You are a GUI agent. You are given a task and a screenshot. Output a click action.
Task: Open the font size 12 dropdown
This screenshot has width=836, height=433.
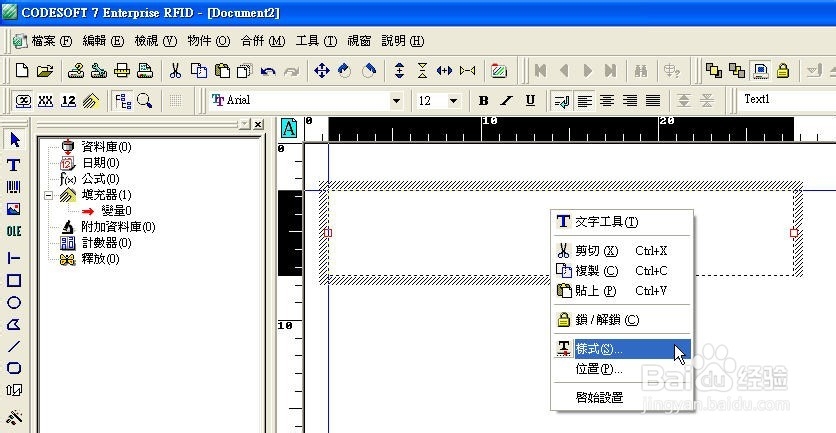point(453,100)
